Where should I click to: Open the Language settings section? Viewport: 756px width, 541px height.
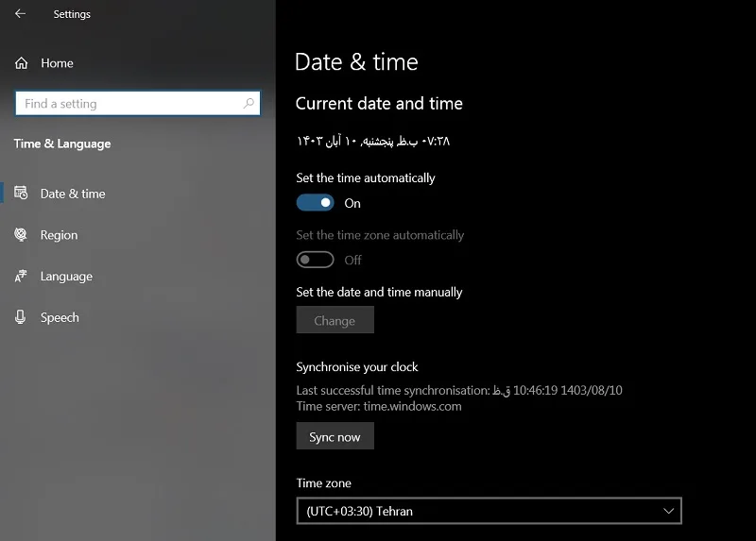[x=66, y=277]
